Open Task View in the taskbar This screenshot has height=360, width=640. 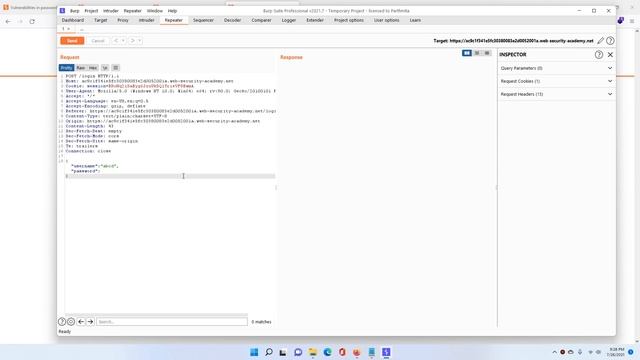(x=283, y=352)
